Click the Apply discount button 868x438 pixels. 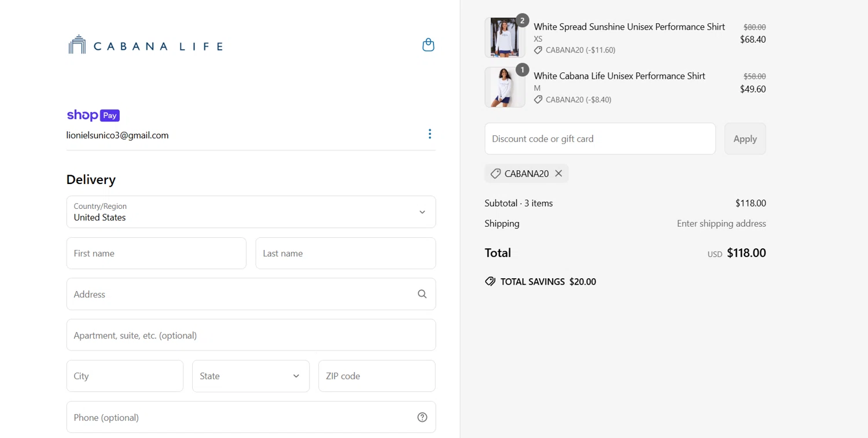(745, 139)
